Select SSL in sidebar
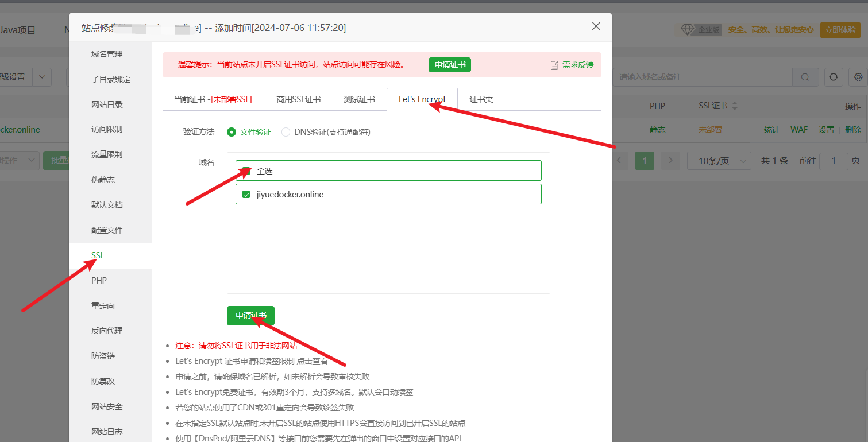The width and height of the screenshot is (868, 442). point(110,255)
